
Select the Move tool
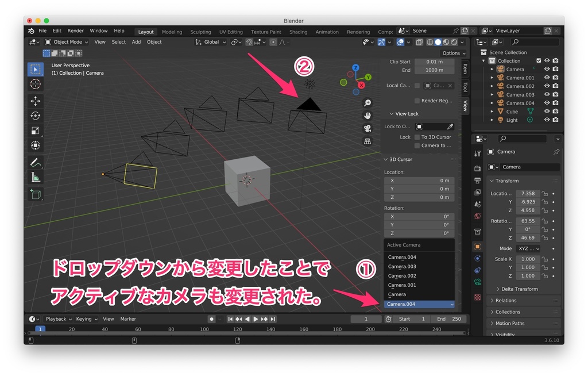(36, 101)
